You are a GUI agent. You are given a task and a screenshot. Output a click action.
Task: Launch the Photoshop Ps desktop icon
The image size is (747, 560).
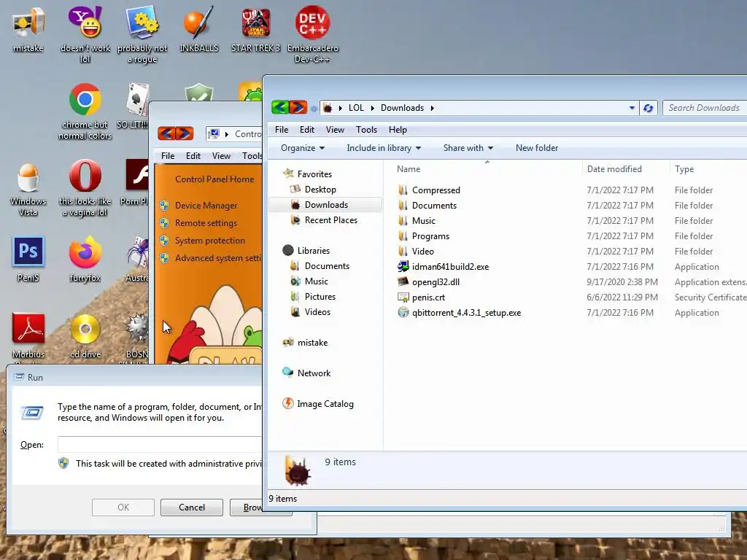click(x=28, y=259)
